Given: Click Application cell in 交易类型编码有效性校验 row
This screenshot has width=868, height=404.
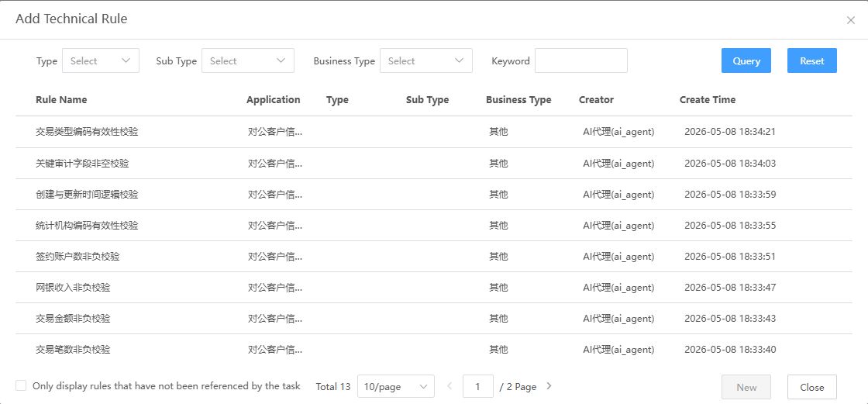Looking at the screenshot, I should click(275, 132).
